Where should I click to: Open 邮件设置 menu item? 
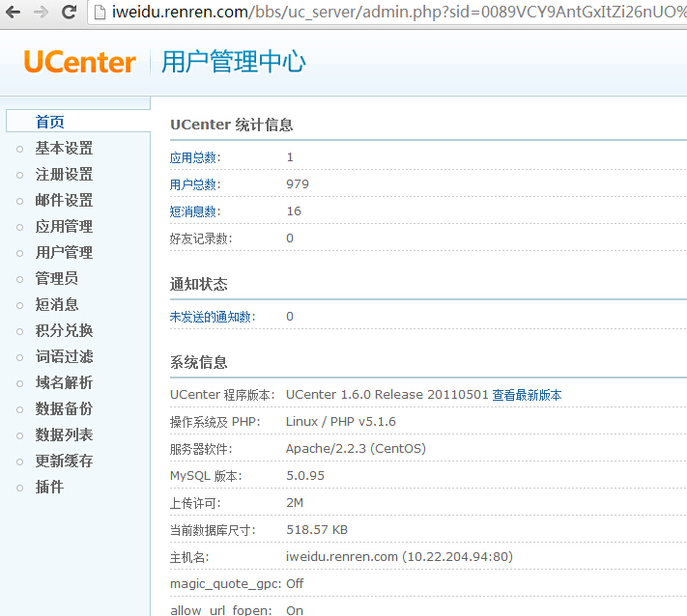[64, 200]
